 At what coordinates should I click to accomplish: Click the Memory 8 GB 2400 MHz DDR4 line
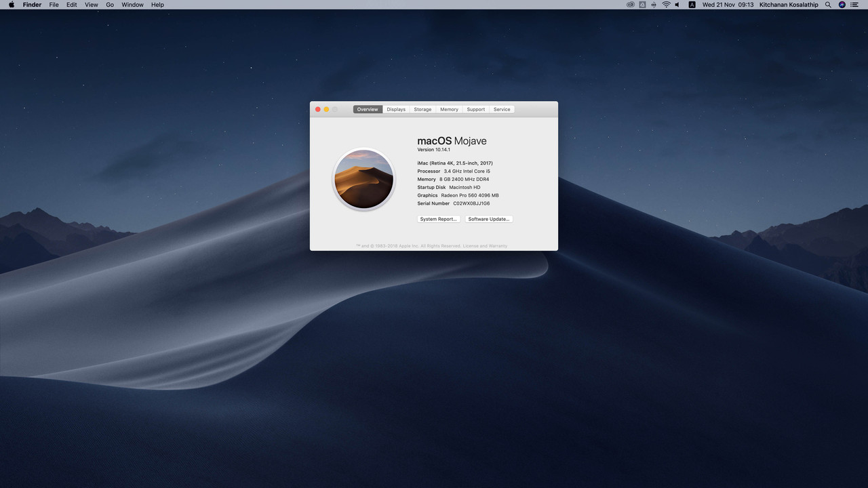coord(453,180)
